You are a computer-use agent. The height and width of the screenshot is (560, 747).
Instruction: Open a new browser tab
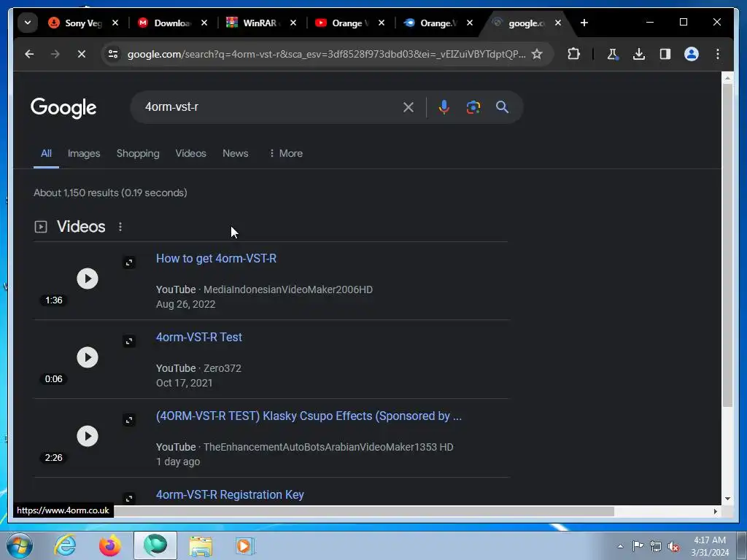point(584,23)
